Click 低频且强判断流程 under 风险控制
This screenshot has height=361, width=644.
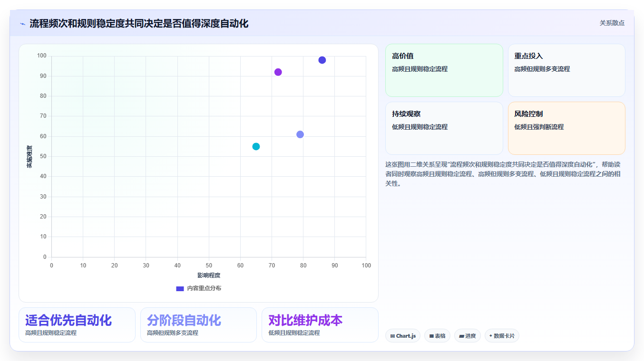pyautogui.click(x=539, y=127)
